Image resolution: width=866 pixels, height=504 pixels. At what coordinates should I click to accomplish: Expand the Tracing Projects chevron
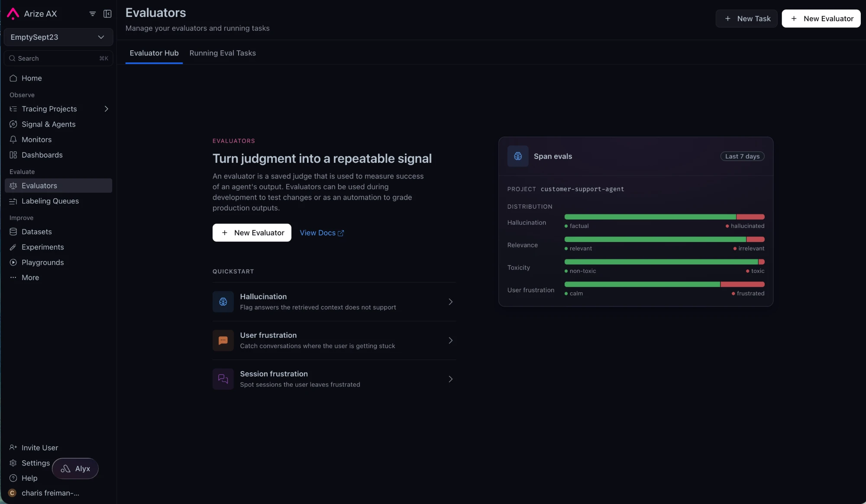[x=106, y=109]
